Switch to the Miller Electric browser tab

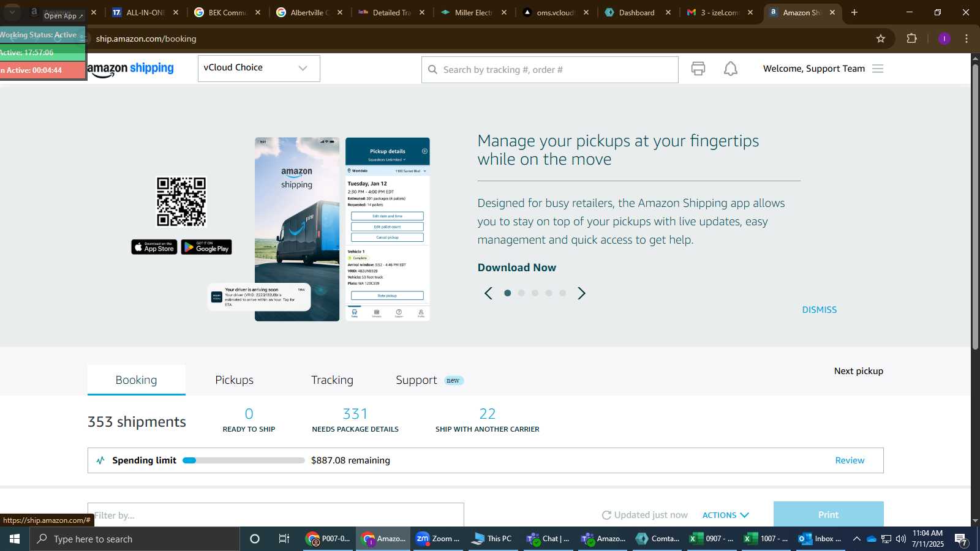pos(473,12)
